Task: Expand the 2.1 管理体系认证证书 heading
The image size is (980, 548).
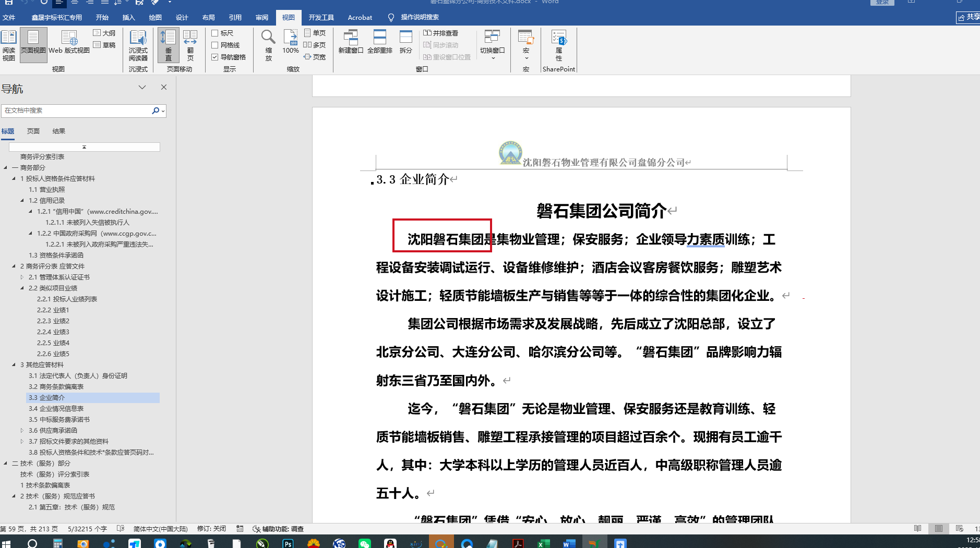Action: click(x=22, y=277)
